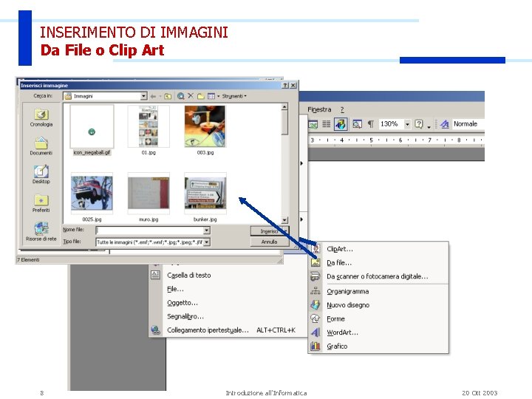532x399 pixels.
Task: Open the 130% zoom dropdown arrow
Action: (407, 124)
